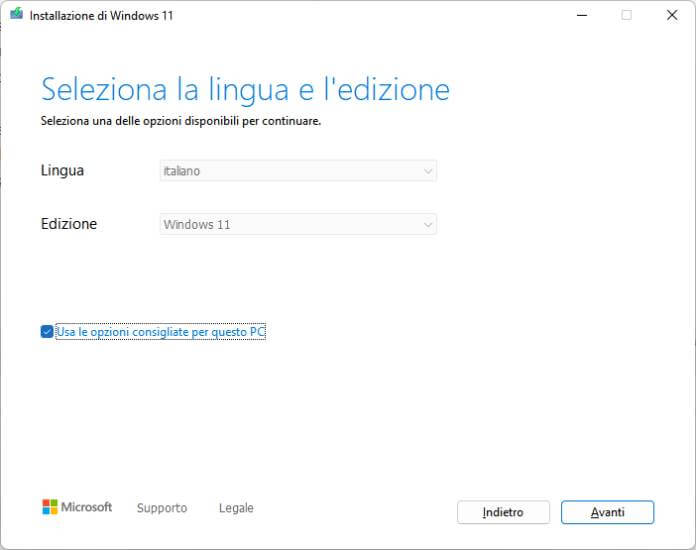The height and width of the screenshot is (550, 696).
Task: Open the Edizione dropdown showing Windows 11
Action: click(x=298, y=224)
